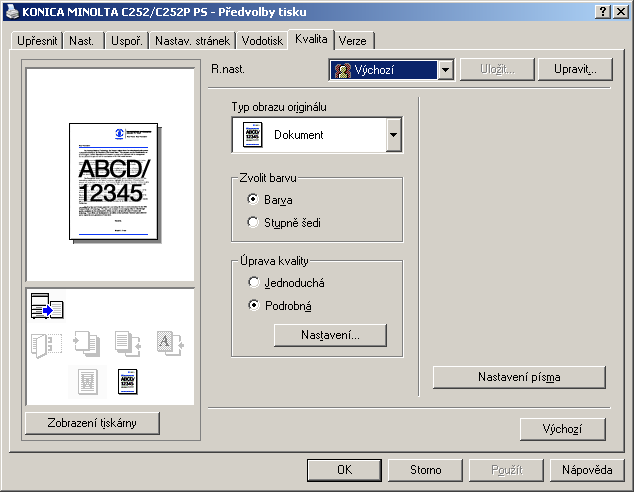Image resolution: width=634 pixels, height=492 pixels.
Task: Open the Nastav. stránek tab
Action: pos(192,41)
